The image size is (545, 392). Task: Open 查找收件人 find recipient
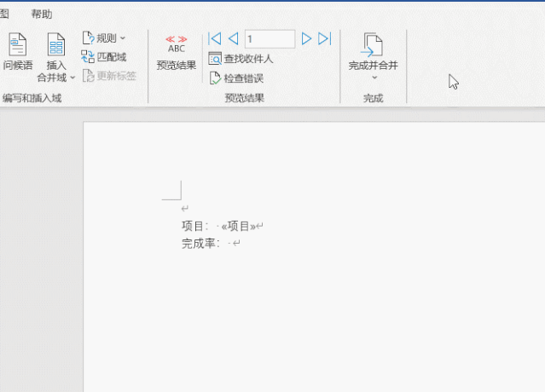coord(241,59)
